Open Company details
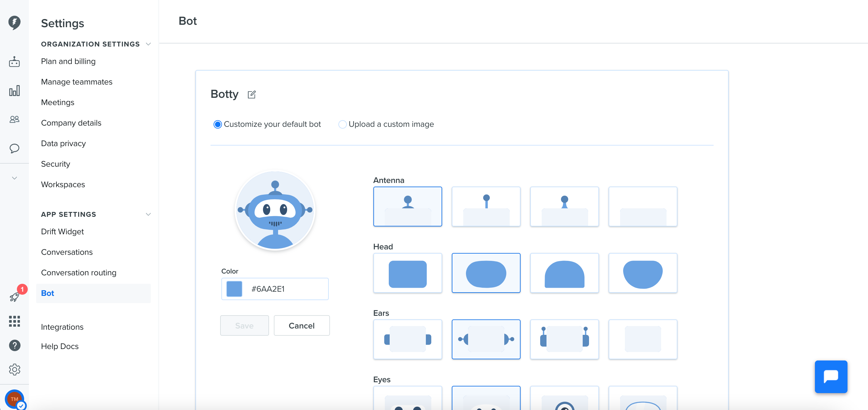Image resolution: width=868 pixels, height=410 pixels. click(71, 123)
